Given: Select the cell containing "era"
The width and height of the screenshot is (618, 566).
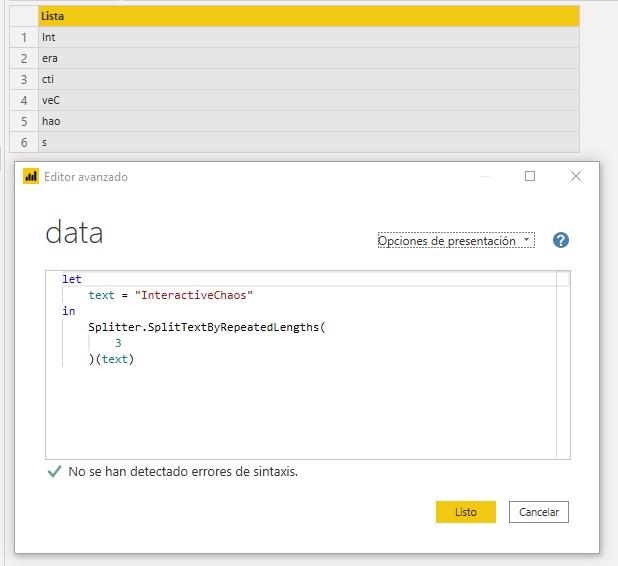Looking at the screenshot, I should tap(308, 58).
